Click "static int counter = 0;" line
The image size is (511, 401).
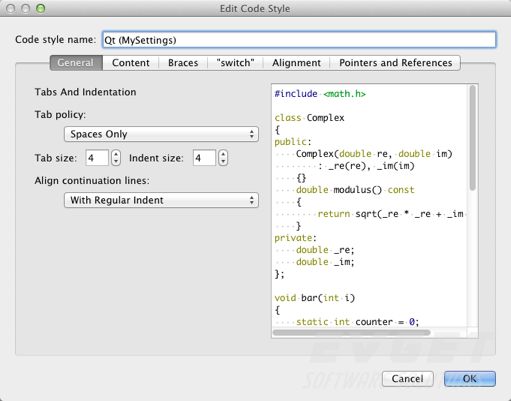(357, 322)
